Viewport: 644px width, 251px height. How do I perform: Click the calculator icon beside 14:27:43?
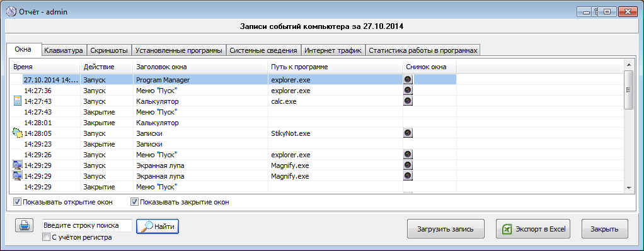click(17, 101)
